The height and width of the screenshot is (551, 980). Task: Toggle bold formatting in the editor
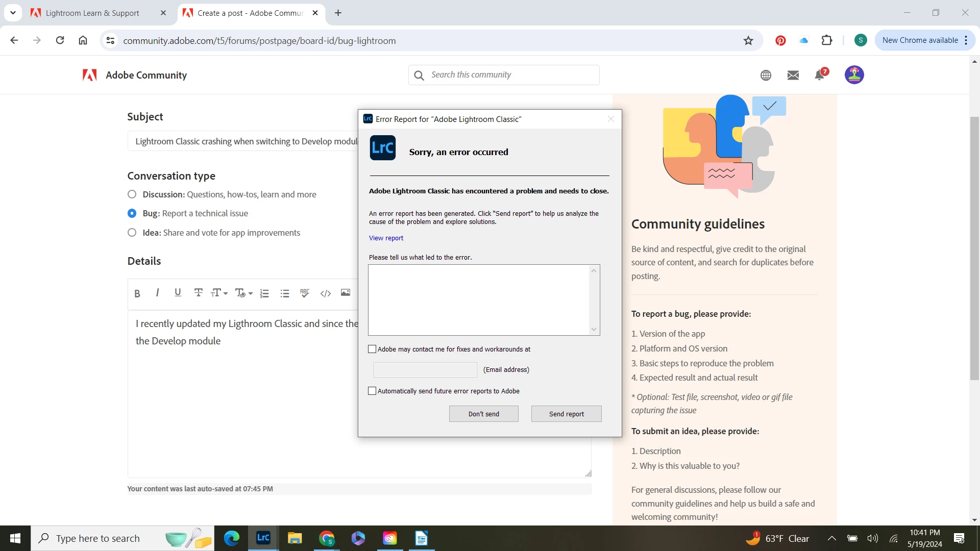pyautogui.click(x=137, y=293)
